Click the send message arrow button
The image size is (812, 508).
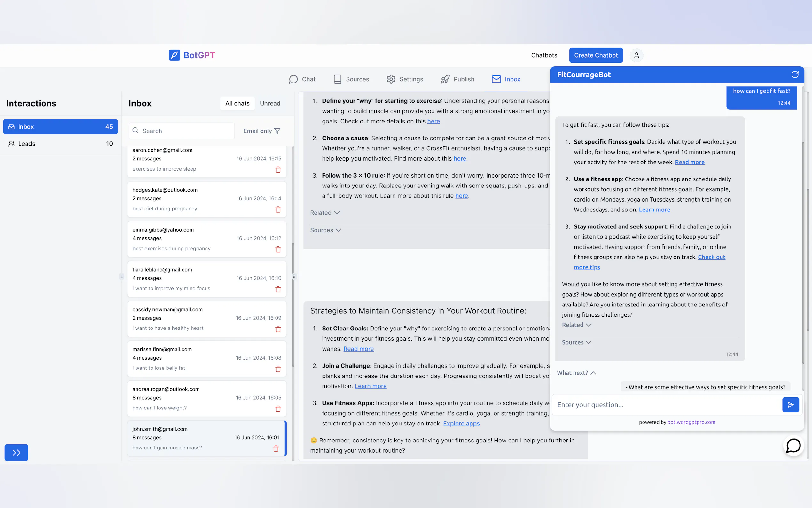[791, 405]
